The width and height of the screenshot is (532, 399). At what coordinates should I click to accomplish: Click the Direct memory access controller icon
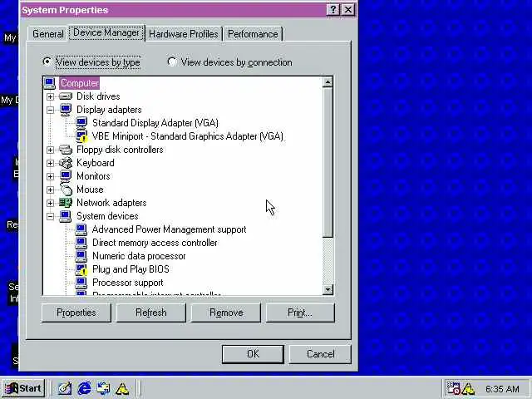[x=81, y=243]
